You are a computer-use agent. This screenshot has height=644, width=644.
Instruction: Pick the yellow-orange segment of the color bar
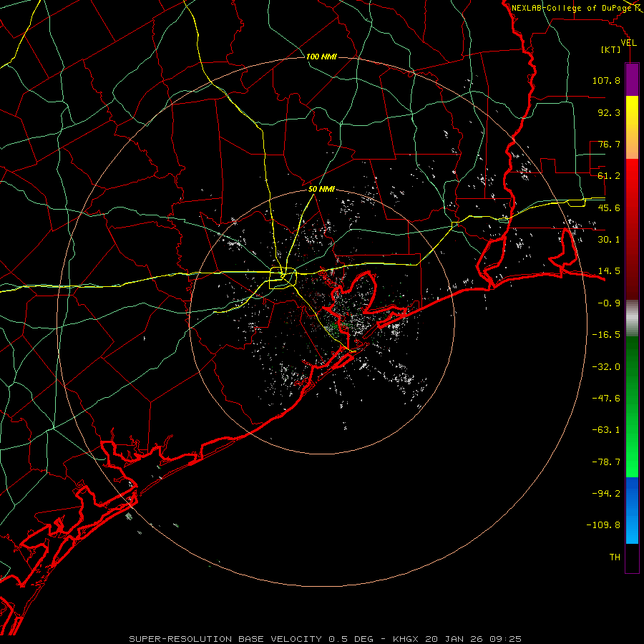coord(632,127)
